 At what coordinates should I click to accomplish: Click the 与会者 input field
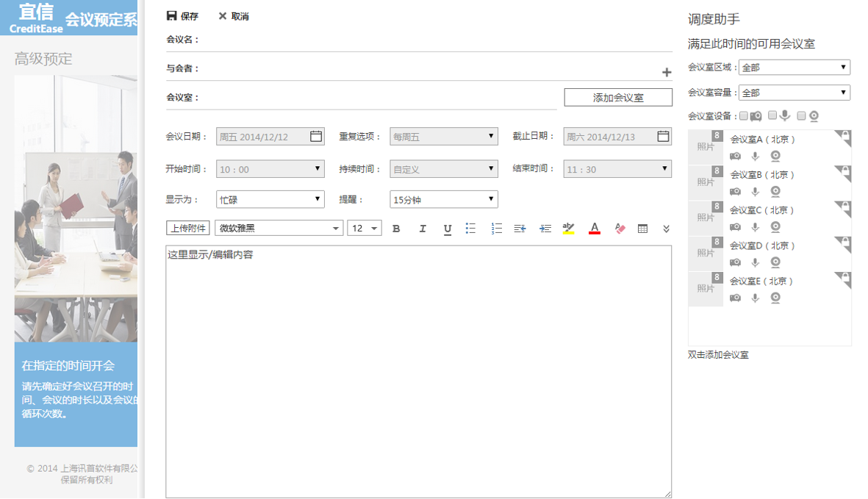[x=419, y=68]
